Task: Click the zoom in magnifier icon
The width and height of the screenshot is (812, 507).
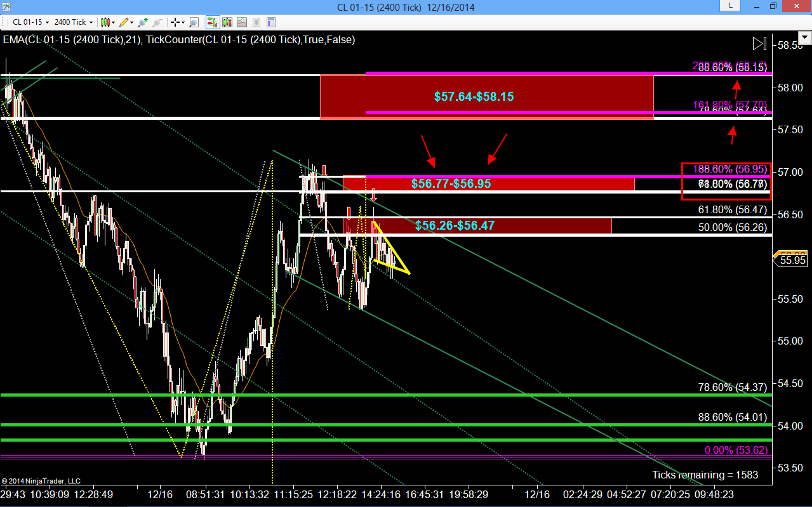Action: click(x=143, y=22)
